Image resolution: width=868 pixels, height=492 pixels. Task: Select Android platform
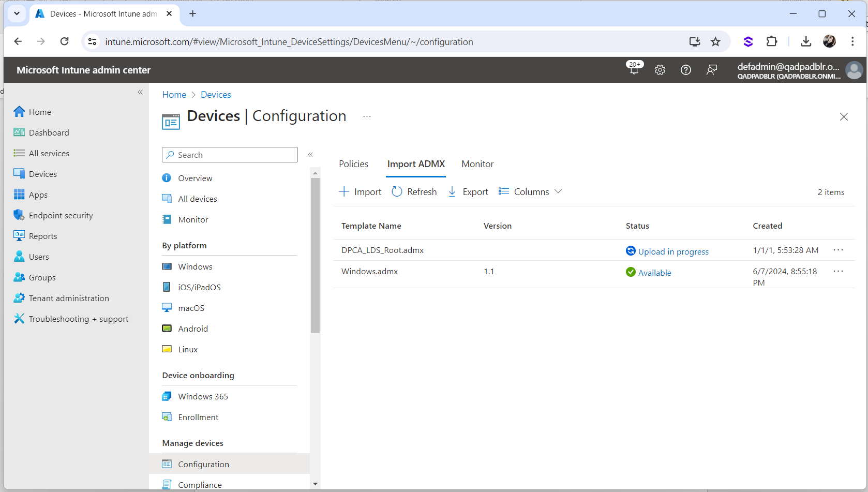pyautogui.click(x=193, y=329)
